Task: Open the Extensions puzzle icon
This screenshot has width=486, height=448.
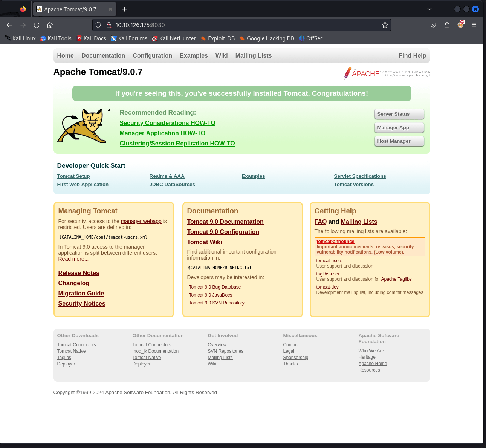Action: point(447,25)
